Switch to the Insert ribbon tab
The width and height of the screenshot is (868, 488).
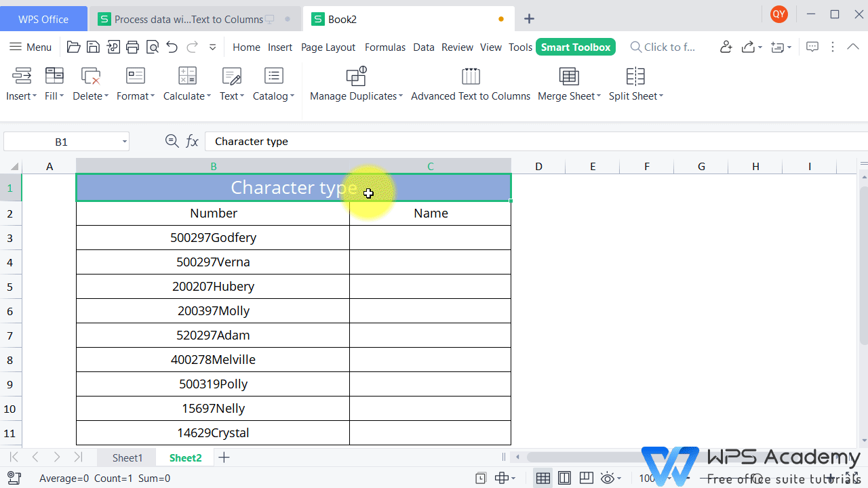coord(280,47)
